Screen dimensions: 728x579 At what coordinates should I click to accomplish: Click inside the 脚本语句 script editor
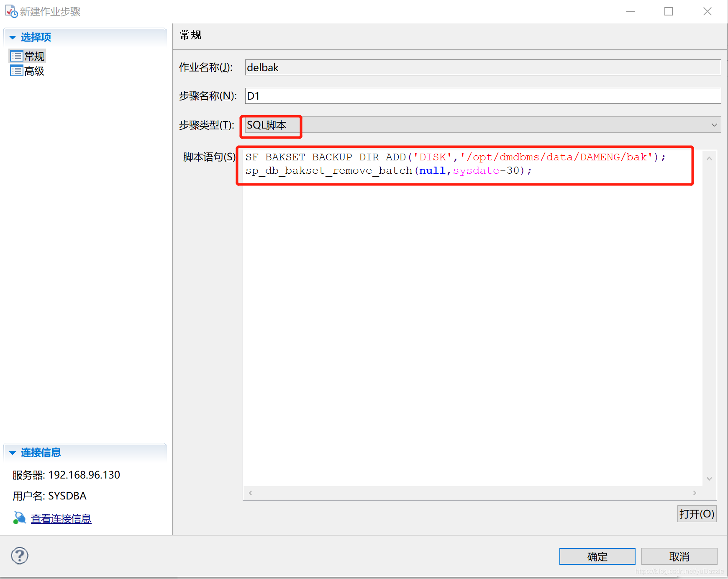pyautogui.click(x=472, y=318)
